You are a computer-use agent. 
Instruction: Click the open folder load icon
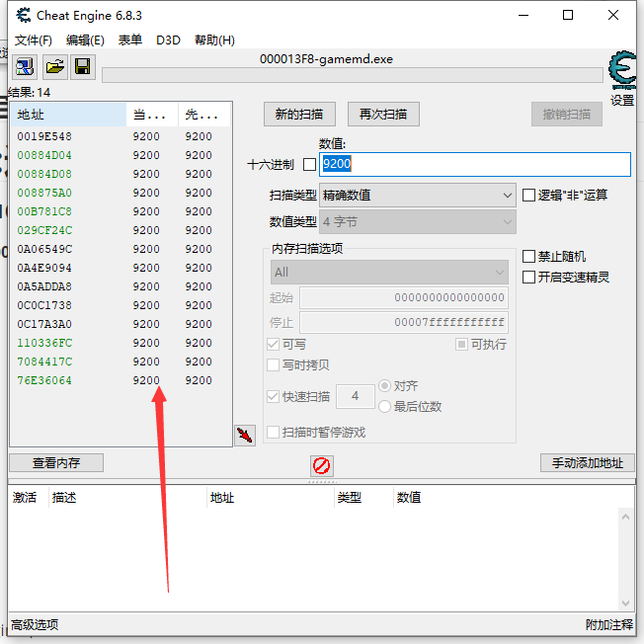54,67
